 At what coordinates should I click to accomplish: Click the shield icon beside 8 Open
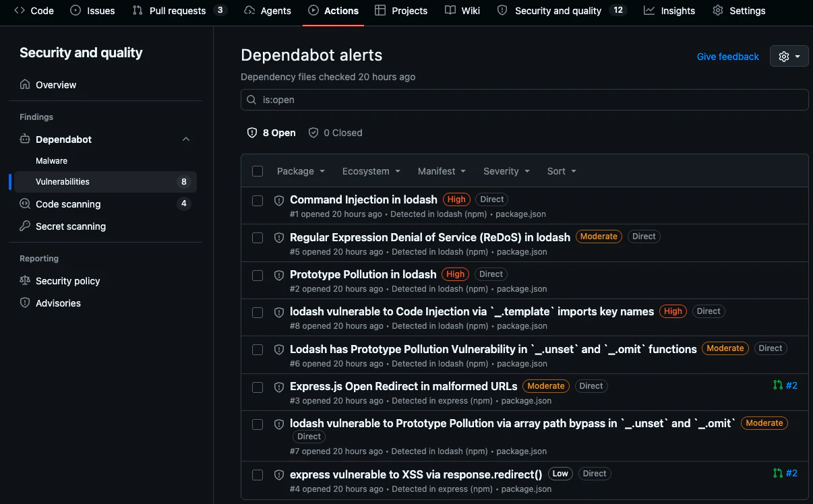[252, 133]
